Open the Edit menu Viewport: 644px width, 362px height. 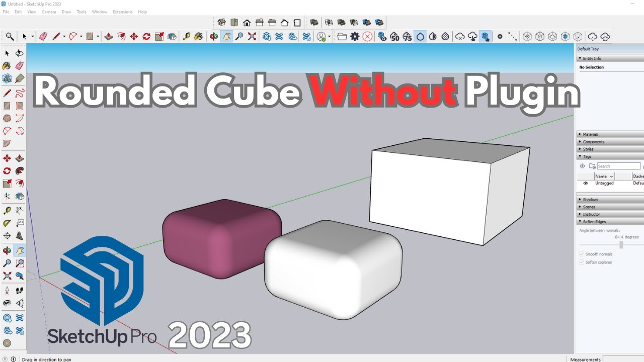point(18,12)
